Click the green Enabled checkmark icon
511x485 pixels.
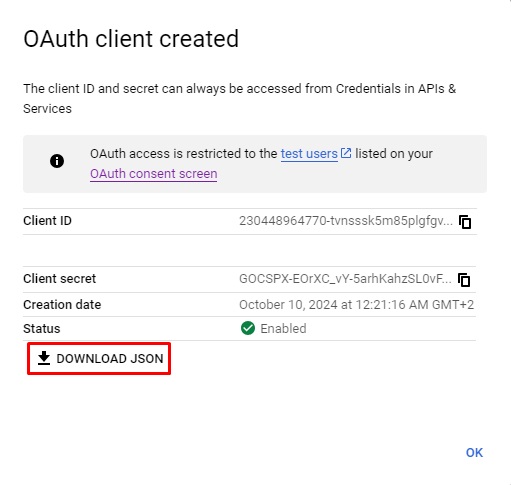point(248,328)
